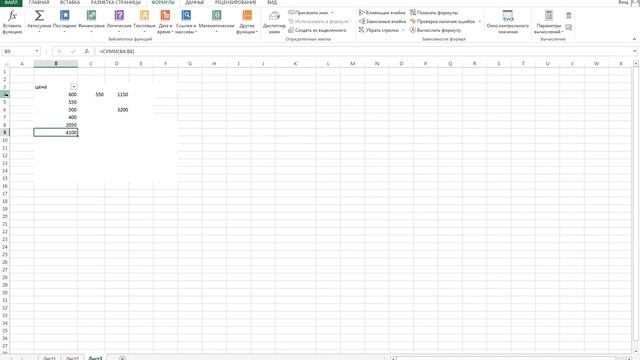Switch to the РЕЦЕНЗИРОВАНИЕ (Review) tab
The height and width of the screenshot is (360, 640).
(x=236, y=2)
